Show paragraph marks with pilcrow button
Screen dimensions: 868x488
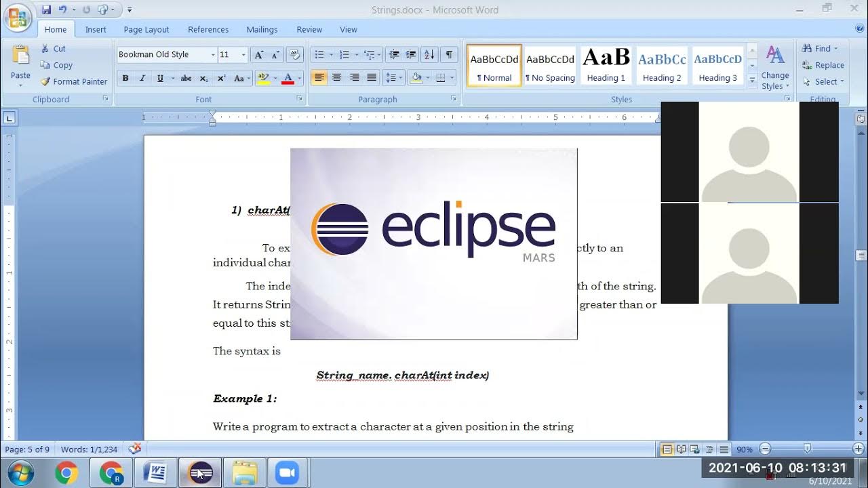[449, 55]
